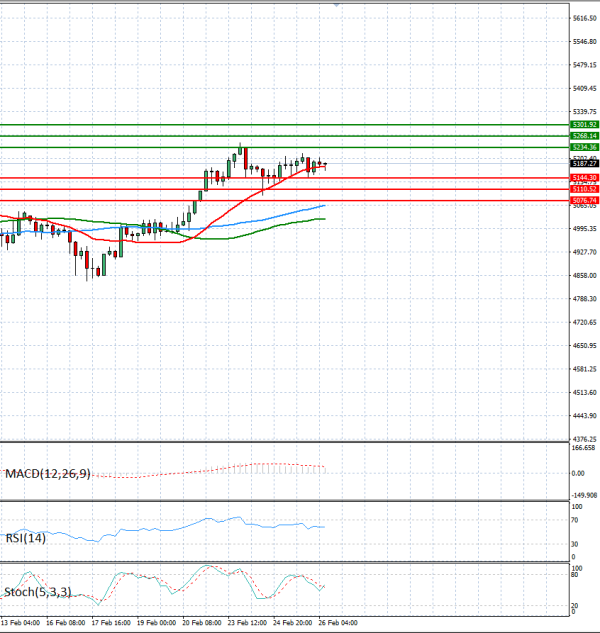The image size is (600, 633).
Task: Select the 5110.52 red support price tag
Action: coord(585,189)
